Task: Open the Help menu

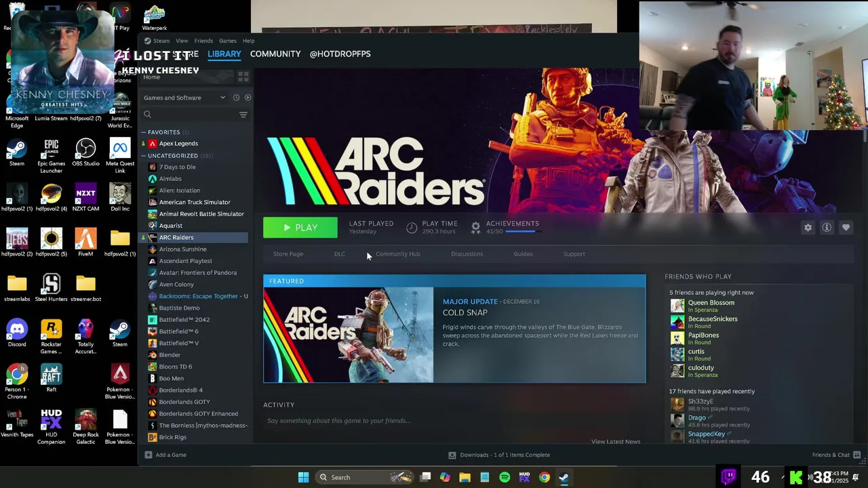Action: (x=249, y=41)
